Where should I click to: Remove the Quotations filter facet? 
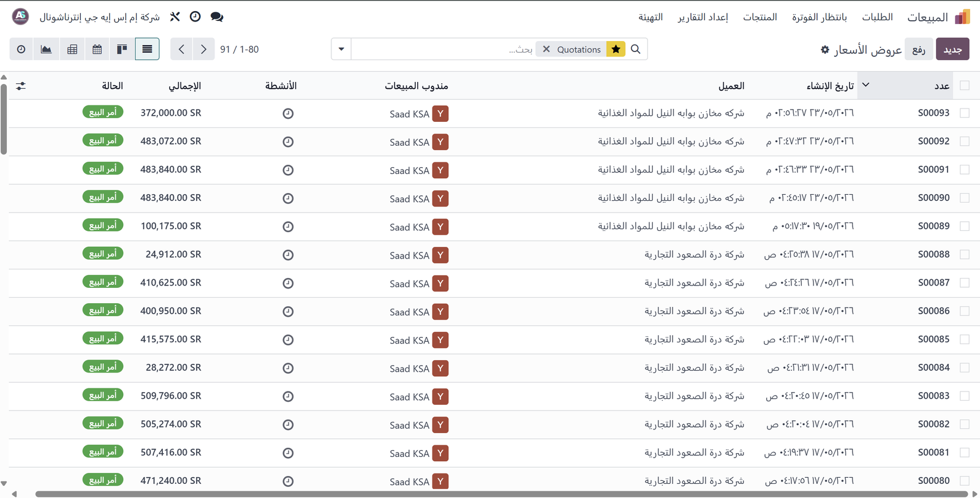(546, 49)
